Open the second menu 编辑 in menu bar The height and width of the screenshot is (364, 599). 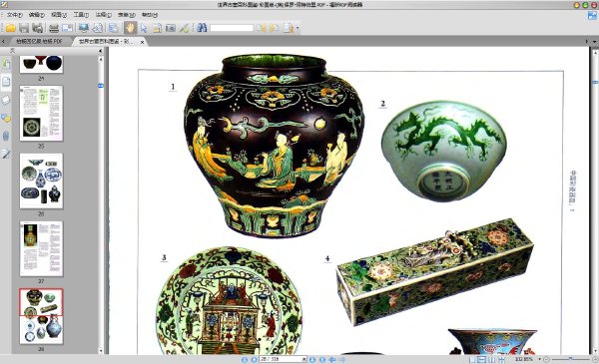click(37, 15)
